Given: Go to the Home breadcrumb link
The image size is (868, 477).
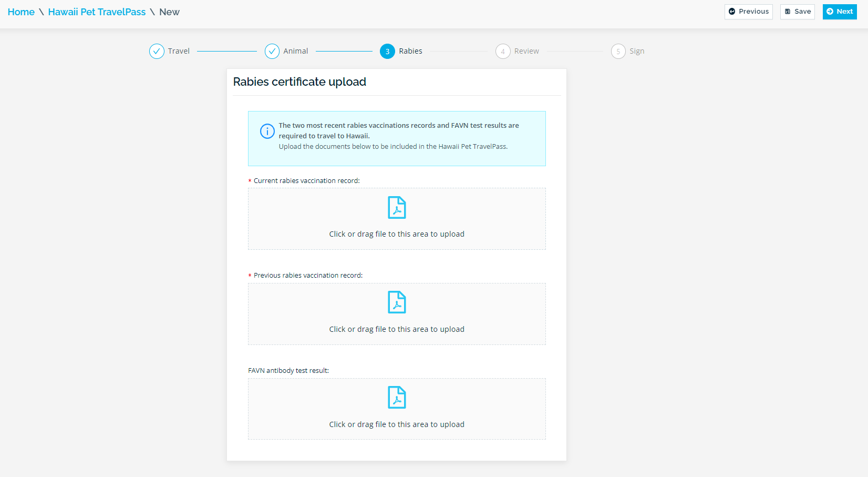Looking at the screenshot, I should pyautogui.click(x=21, y=12).
